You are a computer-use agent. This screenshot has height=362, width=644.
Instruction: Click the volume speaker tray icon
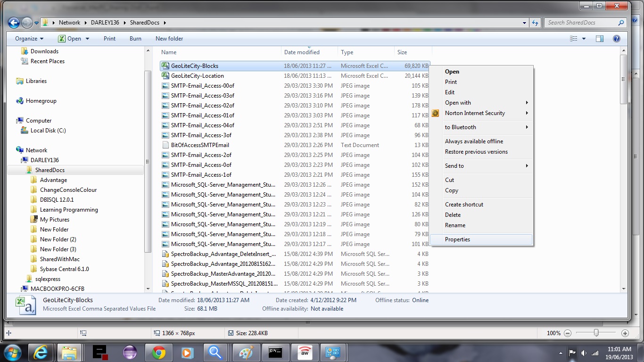click(x=584, y=353)
